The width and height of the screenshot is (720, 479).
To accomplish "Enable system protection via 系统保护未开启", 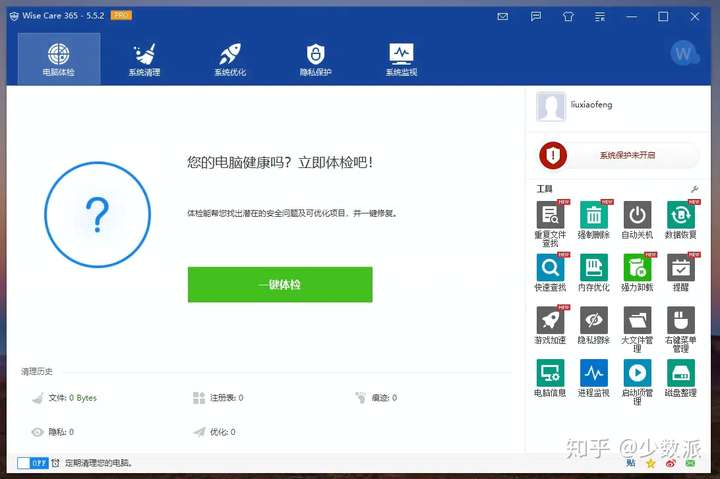I will (619, 155).
